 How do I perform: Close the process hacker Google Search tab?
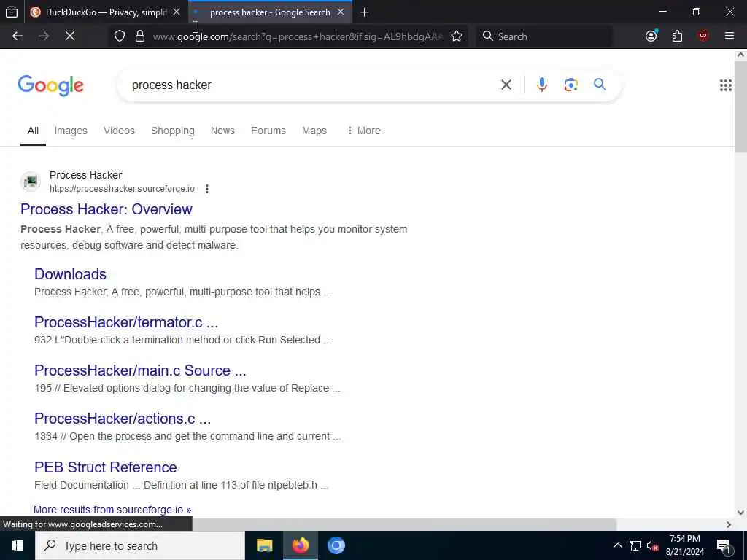pos(341,12)
